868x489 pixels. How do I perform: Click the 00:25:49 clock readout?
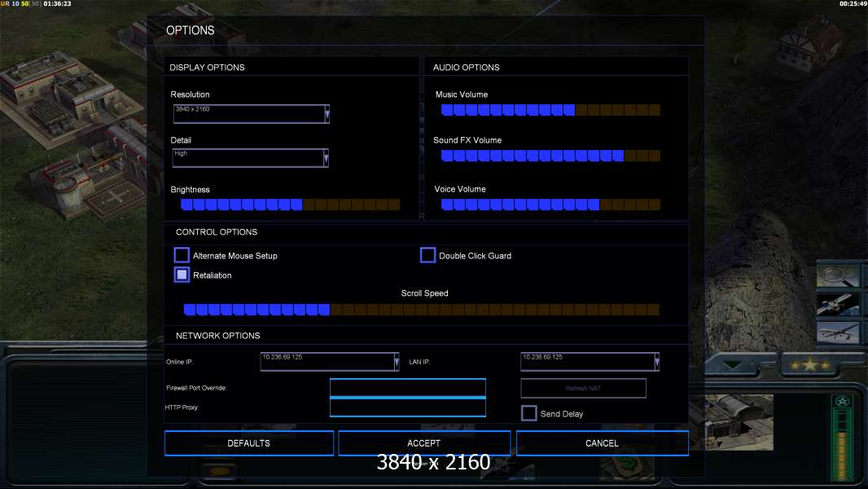(x=853, y=4)
